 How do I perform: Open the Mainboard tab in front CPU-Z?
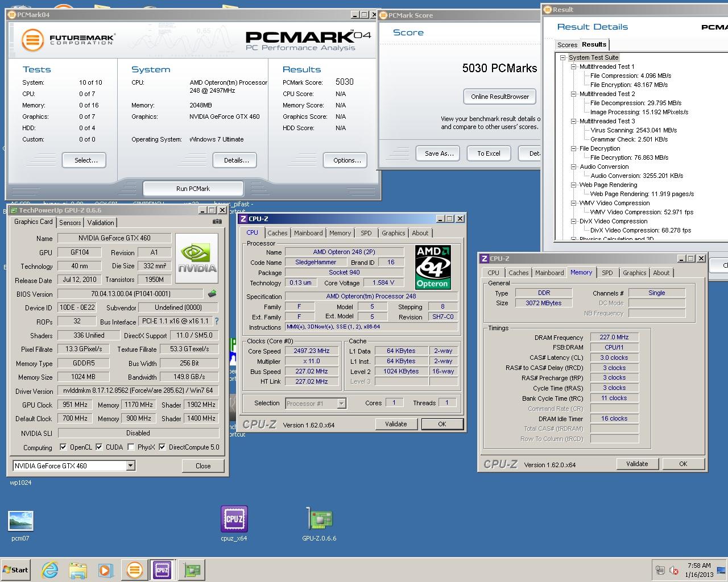pos(308,233)
